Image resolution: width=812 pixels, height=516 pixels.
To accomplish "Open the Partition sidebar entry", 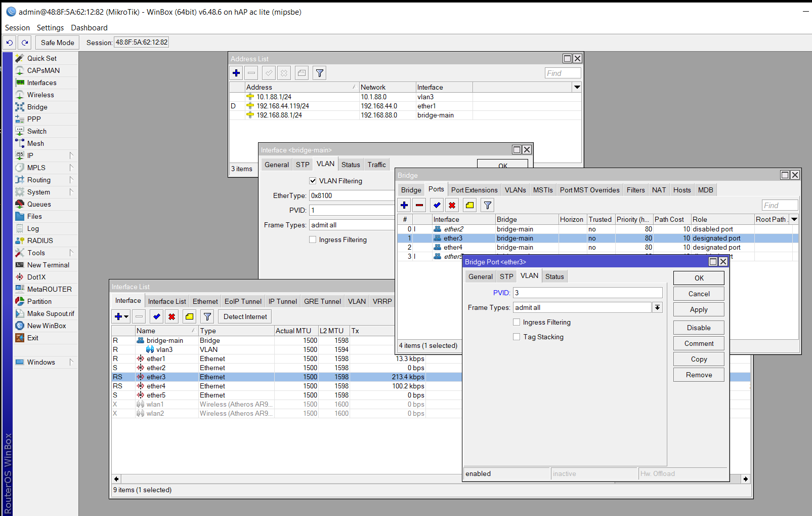I will coord(39,301).
